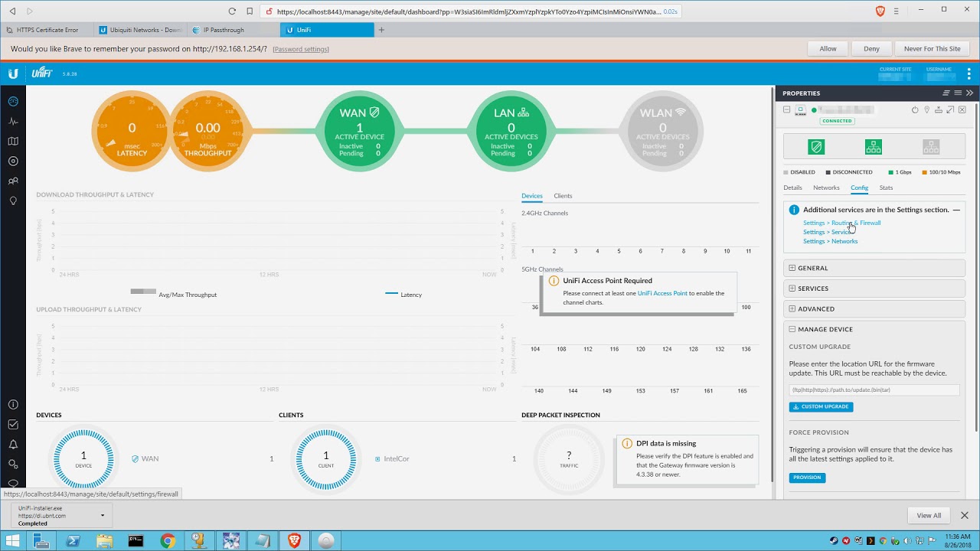Select the green LAN network port icon
The image size is (980, 551).
[874, 147]
